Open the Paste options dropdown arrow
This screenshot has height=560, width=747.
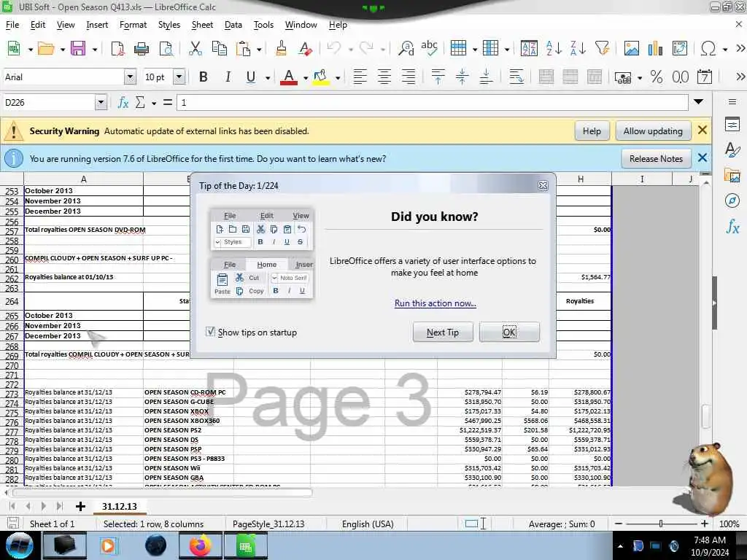pyautogui.click(x=259, y=49)
